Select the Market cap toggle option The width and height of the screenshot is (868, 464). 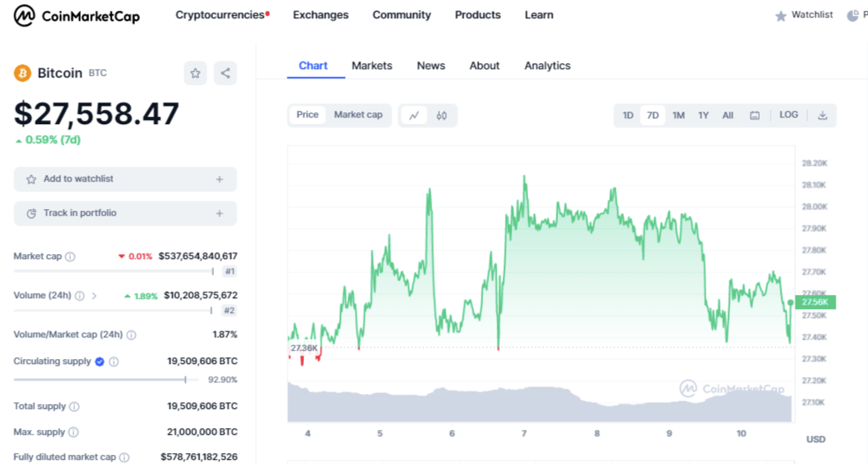click(358, 115)
